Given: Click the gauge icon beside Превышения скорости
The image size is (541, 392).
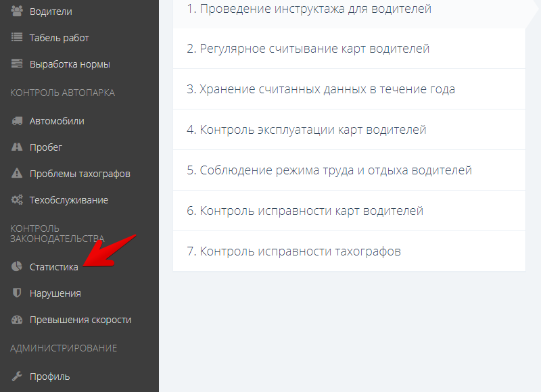Looking at the screenshot, I should point(16,319).
